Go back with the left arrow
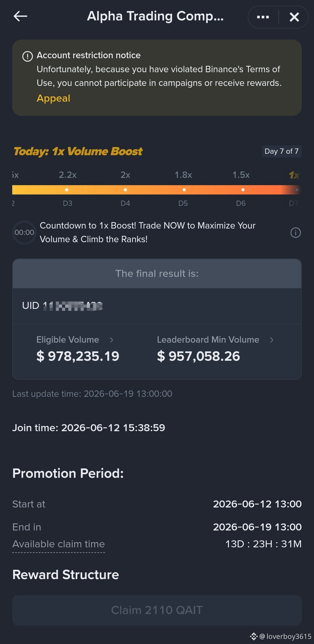The image size is (314, 644). 20,16
